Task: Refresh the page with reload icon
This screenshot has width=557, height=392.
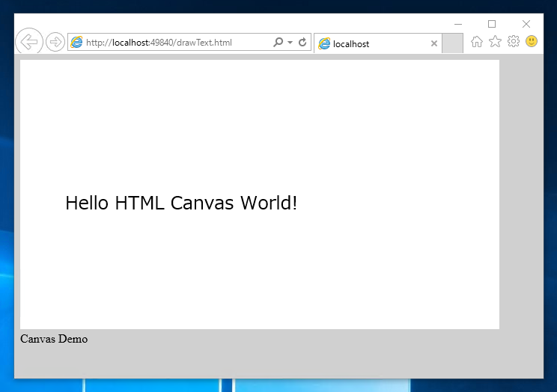Action: click(x=302, y=42)
